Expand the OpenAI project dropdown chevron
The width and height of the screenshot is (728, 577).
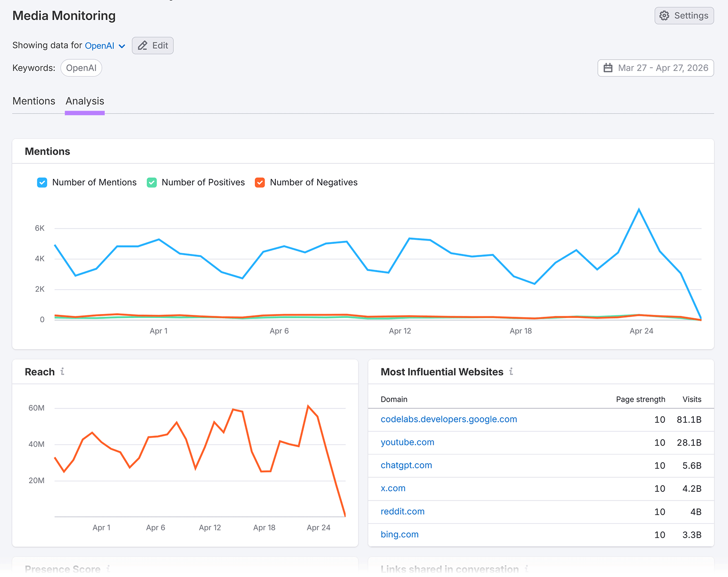click(x=122, y=46)
